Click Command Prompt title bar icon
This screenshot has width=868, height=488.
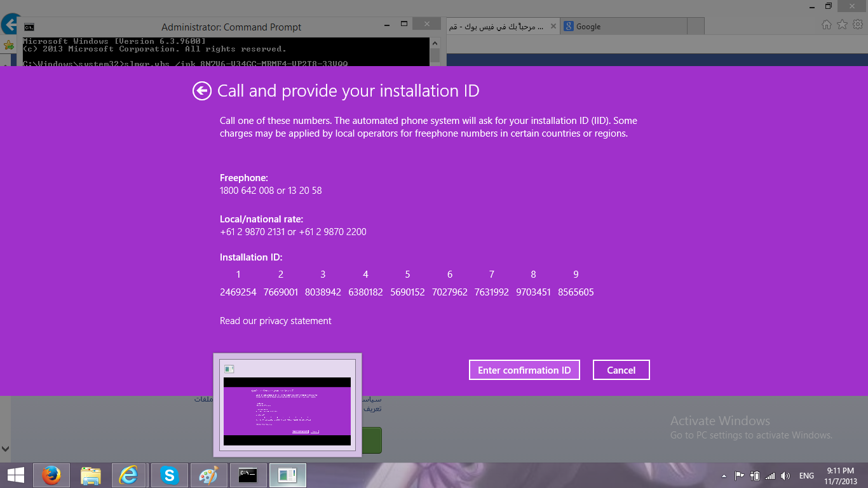click(29, 27)
